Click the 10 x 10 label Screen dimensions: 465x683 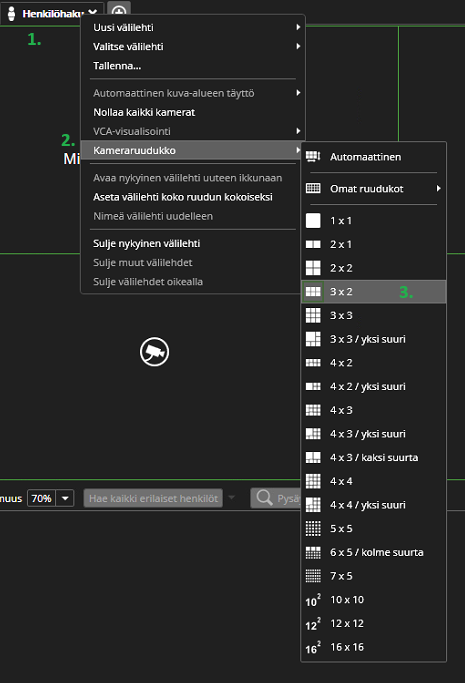point(347,600)
